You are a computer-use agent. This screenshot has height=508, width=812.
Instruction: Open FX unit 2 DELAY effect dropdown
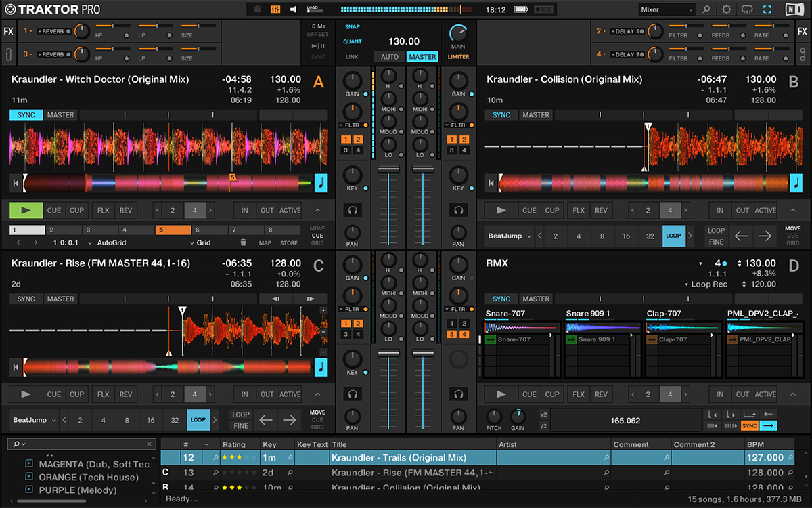pyautogui.click(x=628, y=31)
